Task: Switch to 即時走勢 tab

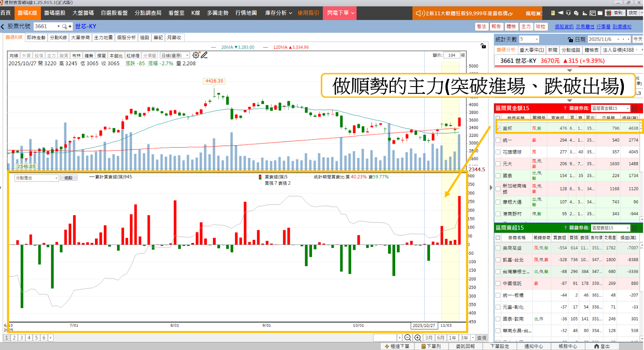Action: pos(36,37)
